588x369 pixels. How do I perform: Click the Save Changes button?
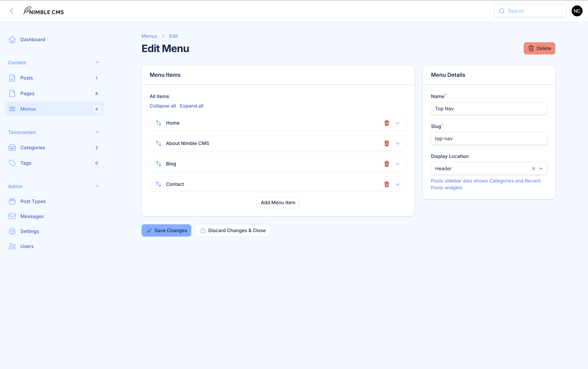pyautogui.click(x=166, y=230)
